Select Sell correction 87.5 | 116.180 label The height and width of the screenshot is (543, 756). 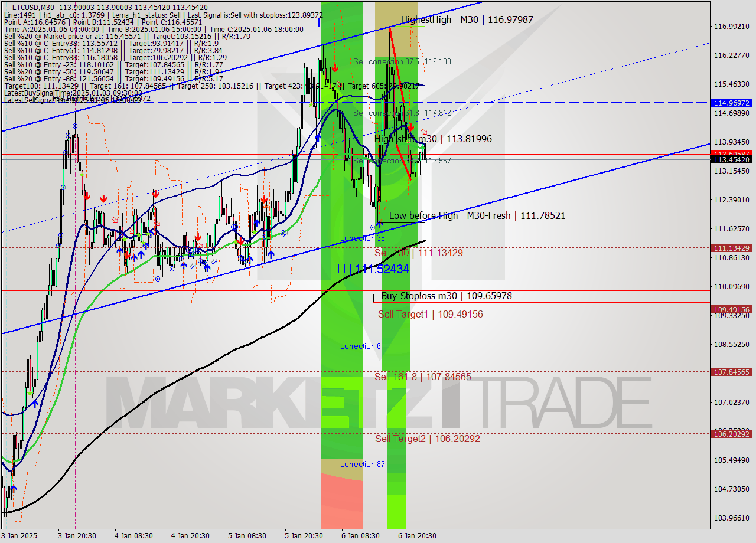402,61
